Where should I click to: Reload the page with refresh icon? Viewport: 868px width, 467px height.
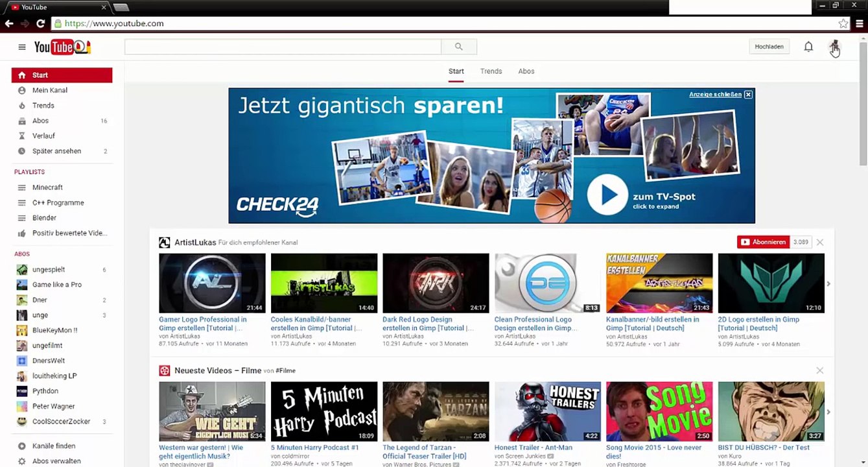40,23
